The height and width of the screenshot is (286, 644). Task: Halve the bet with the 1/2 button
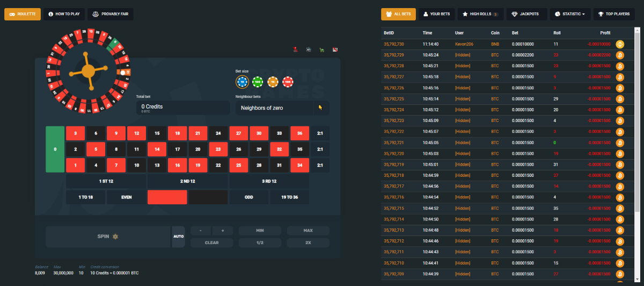260,242
